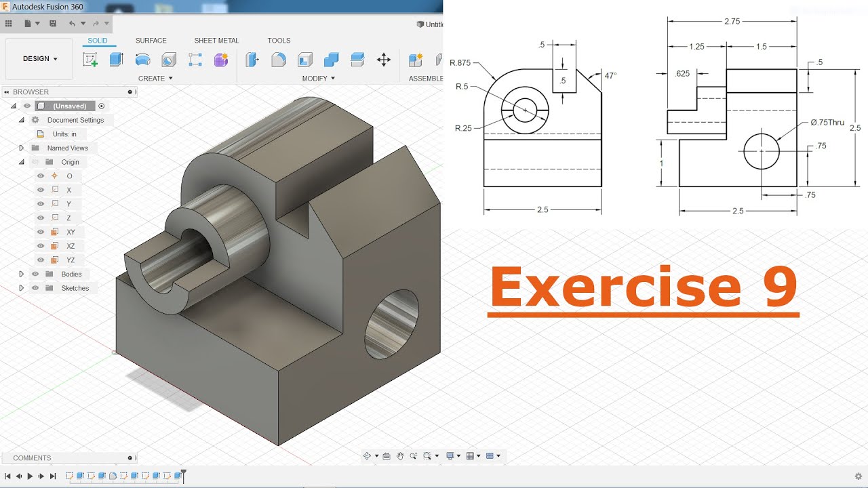Select the Revolve tool

[x=142, y=60]
